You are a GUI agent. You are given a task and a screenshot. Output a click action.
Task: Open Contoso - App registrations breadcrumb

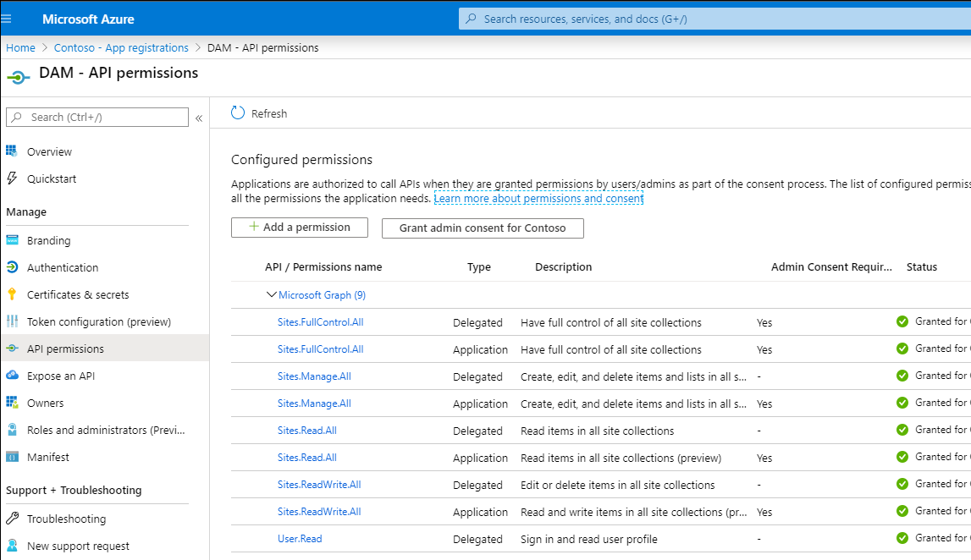[121, 47]
